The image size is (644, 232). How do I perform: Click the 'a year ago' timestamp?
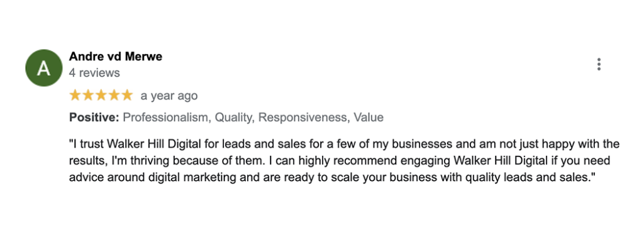pyautogui.click(x=169, y=96)
